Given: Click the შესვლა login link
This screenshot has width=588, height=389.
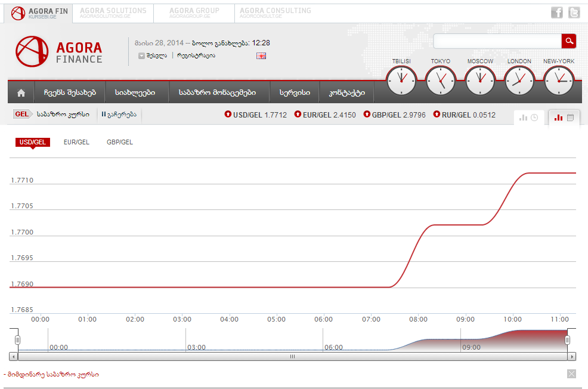Looking at the screenshot, I should pos(157,55).
